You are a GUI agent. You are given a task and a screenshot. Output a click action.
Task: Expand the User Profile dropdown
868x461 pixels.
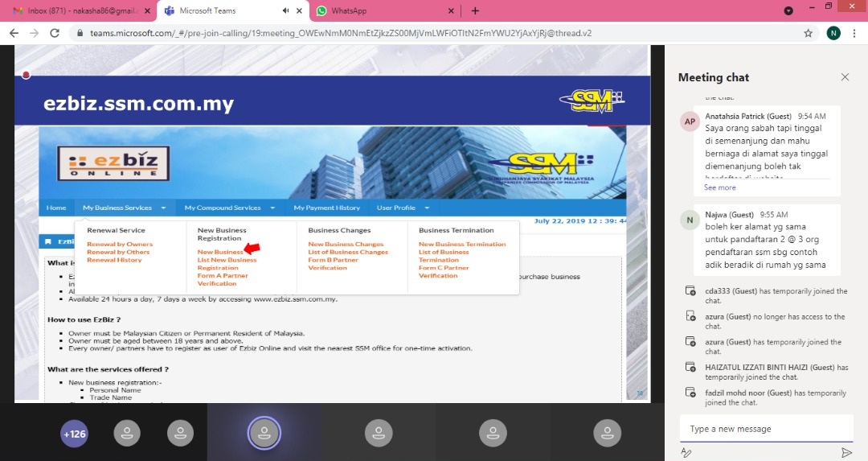click(402, 208)
